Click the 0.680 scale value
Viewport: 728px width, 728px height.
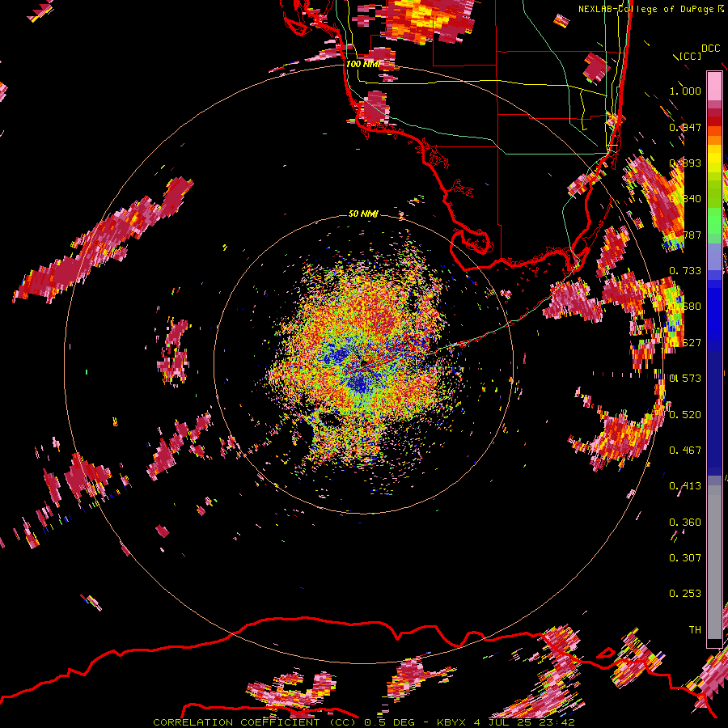pyautogui.click(x=685, y=306)
